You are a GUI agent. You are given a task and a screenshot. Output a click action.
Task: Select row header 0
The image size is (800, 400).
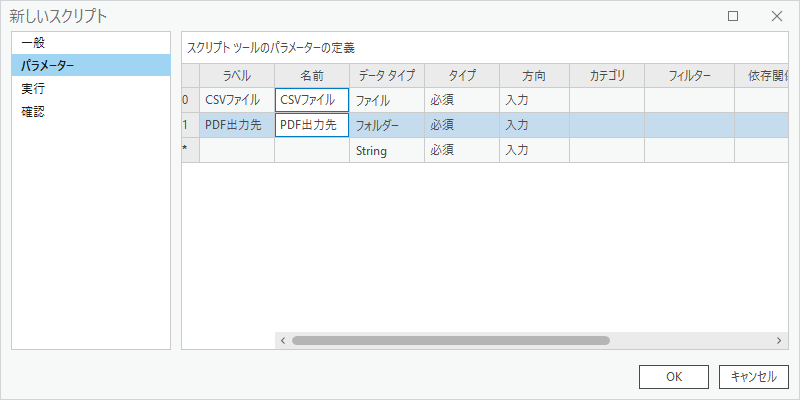tap(190, 100)
